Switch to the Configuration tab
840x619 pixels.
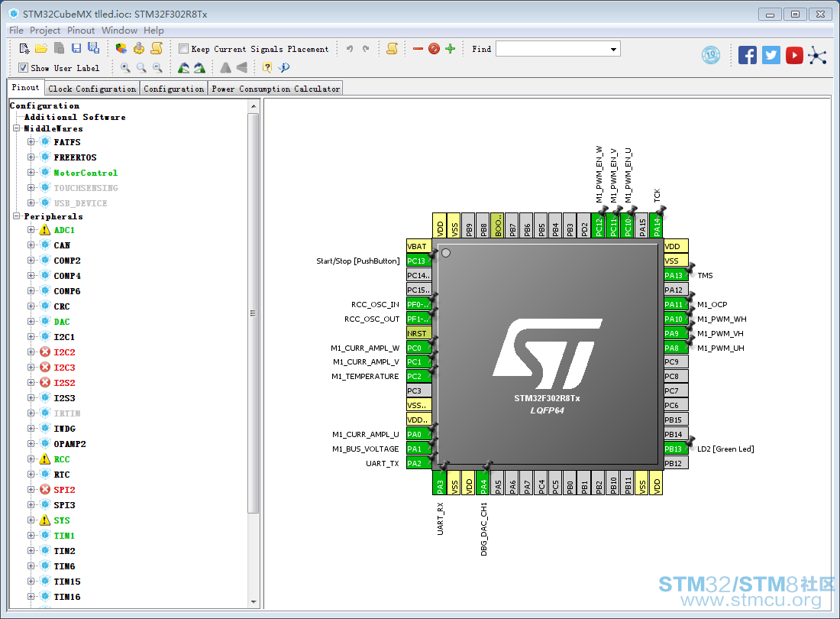[x=173, y=89]
